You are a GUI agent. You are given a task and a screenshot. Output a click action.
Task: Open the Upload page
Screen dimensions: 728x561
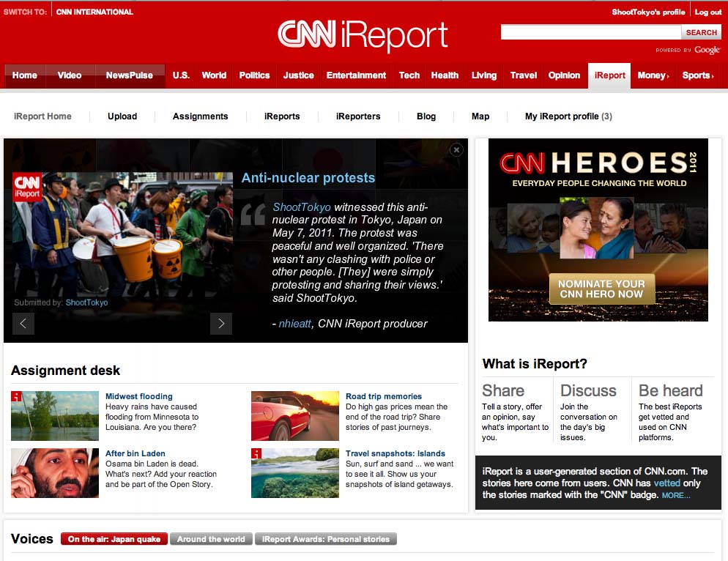tap(122, 116)
